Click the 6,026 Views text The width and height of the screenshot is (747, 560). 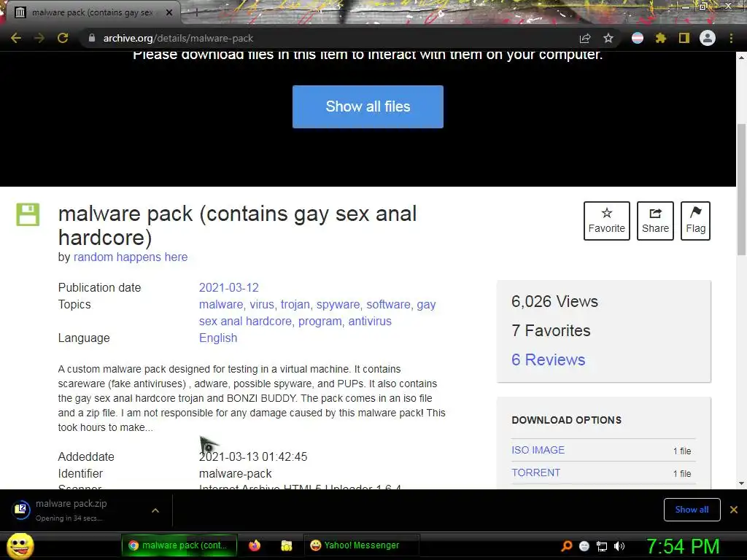pyautogui.click(x=554, y=301)
